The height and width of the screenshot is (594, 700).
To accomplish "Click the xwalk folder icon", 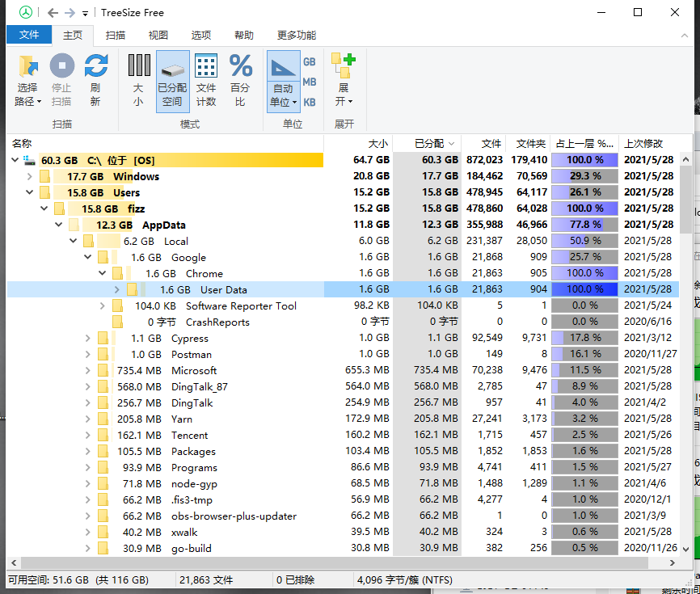I will point(103,532).
